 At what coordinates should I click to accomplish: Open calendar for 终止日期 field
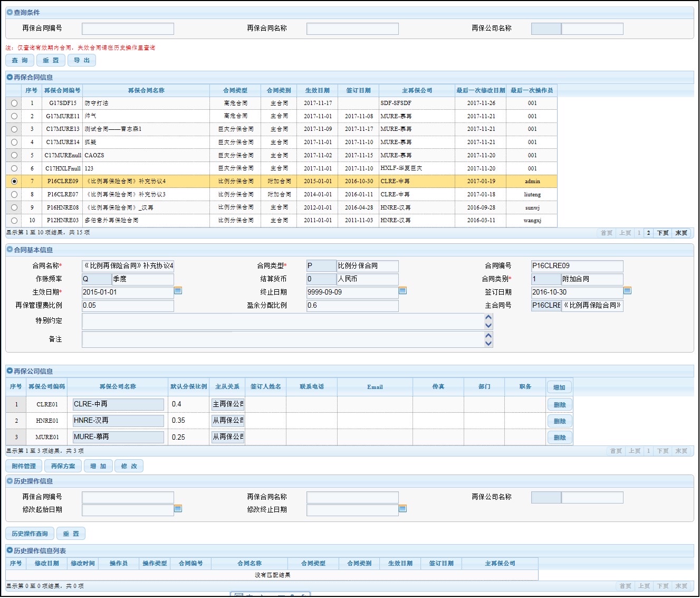tap(403, 291)
